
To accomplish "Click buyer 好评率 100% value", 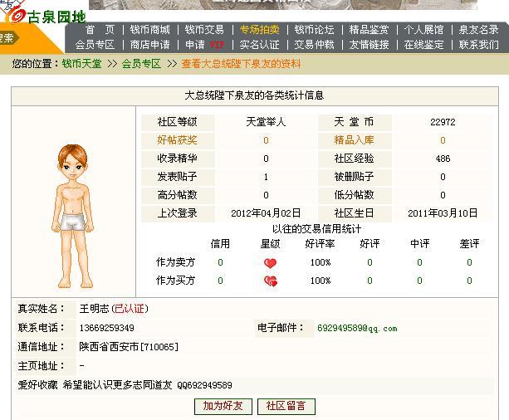I will coord(321,281).
